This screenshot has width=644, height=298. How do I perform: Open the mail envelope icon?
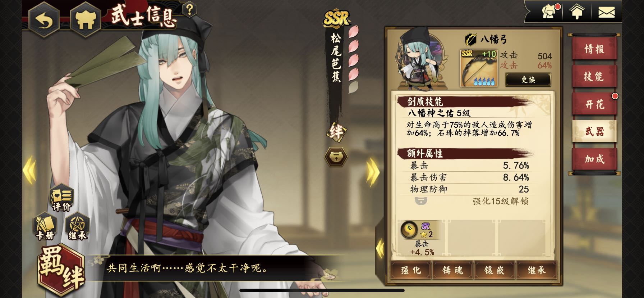click(x=606, y=13)
